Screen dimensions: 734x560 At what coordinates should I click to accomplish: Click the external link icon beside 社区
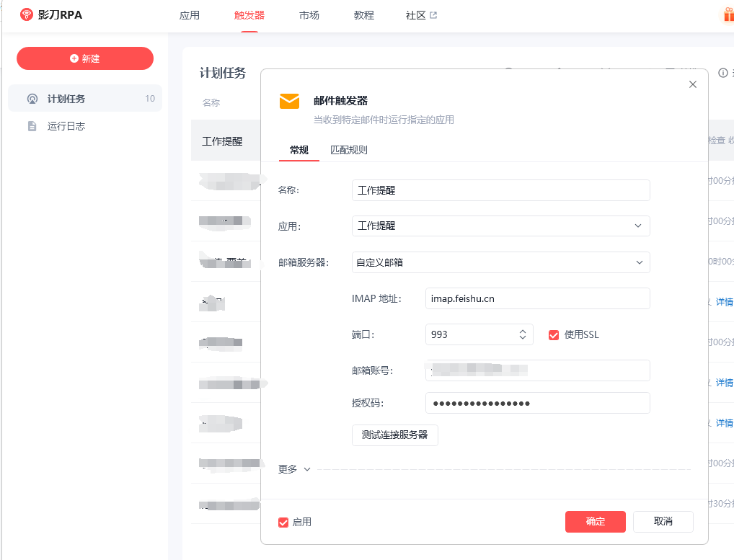point(433,15)
